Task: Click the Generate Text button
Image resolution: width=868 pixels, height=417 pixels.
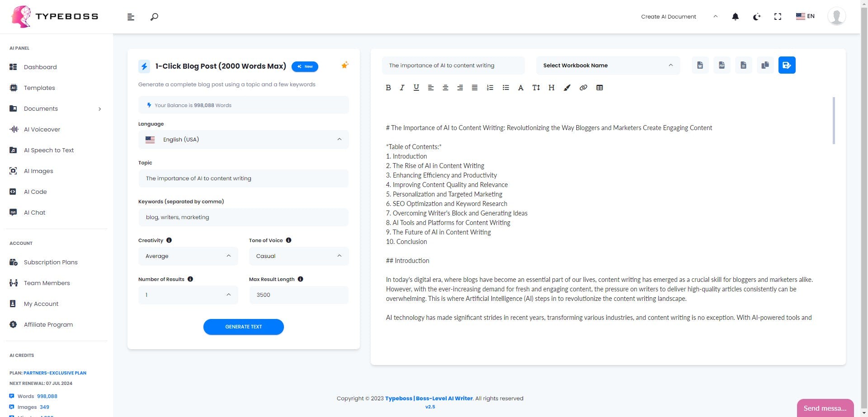Action: pyautogui.click(x=243, y=327)
